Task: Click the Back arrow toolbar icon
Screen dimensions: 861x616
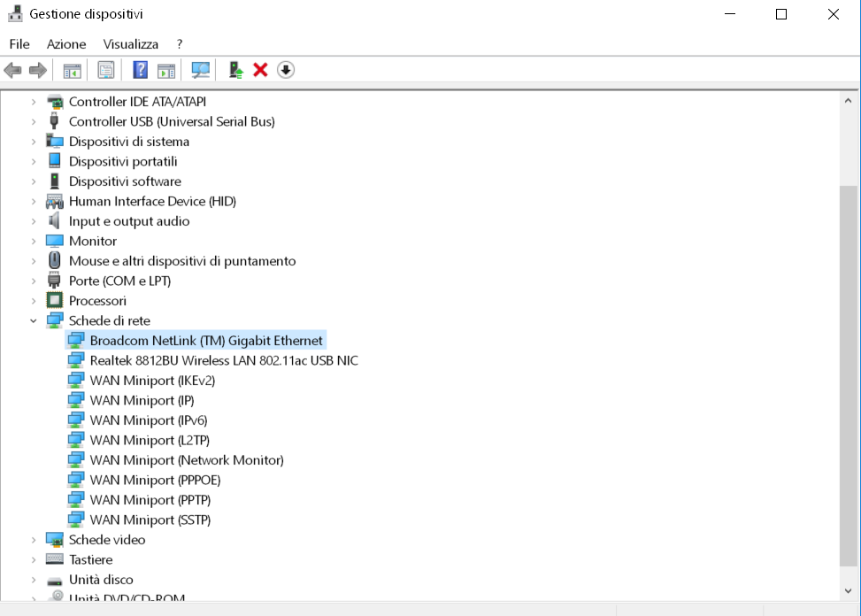Action: pyautogui.click(x=12, y=70)
